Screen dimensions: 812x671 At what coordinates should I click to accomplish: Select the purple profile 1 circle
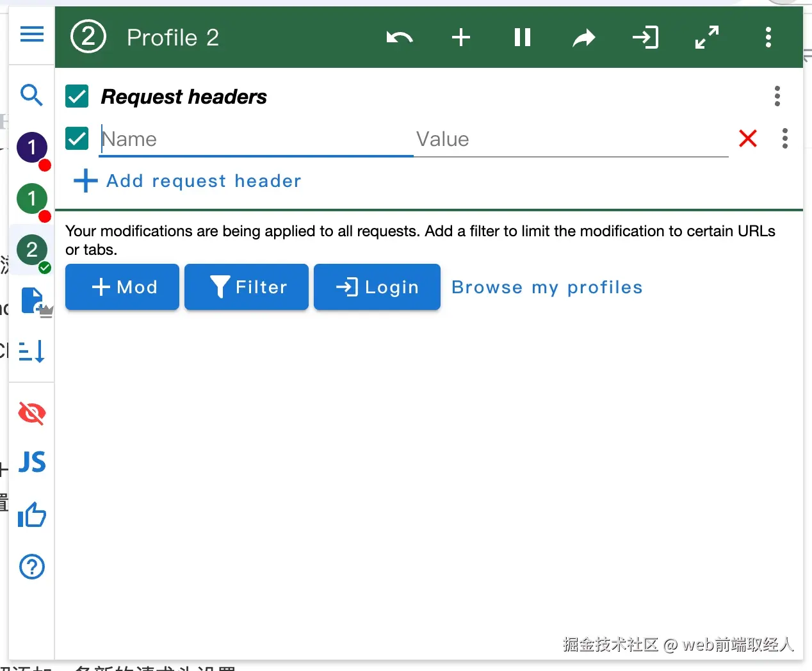[x=32, y=147]
